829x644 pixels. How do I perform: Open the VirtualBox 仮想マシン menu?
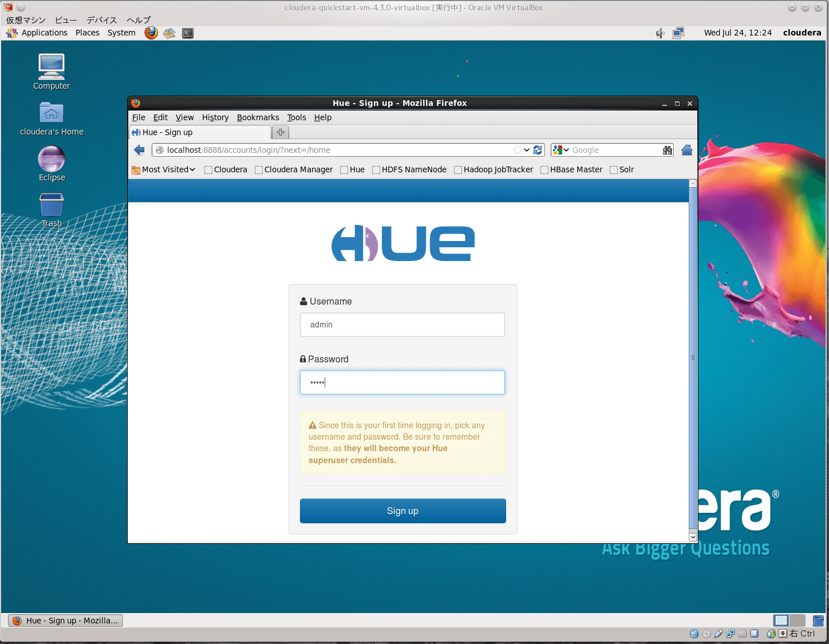(26, 20)
